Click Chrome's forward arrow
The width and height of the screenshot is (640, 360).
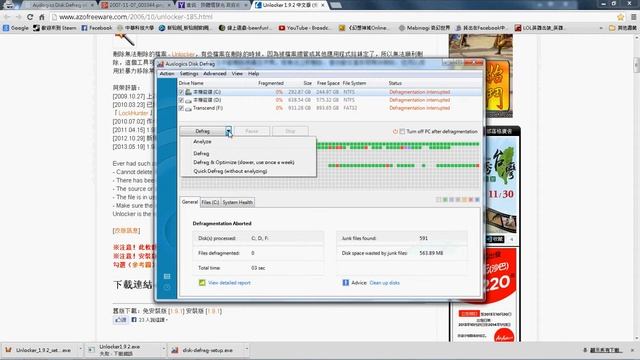click(18, 17)
